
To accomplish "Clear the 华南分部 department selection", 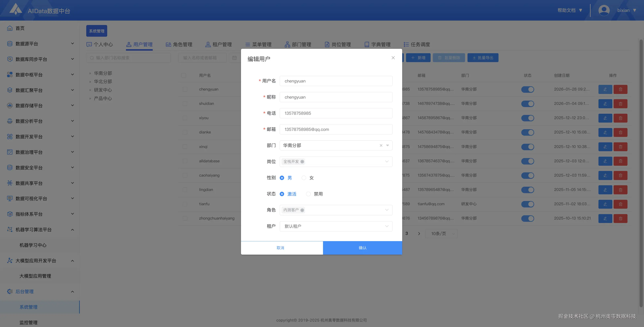I will click(381, 146).
